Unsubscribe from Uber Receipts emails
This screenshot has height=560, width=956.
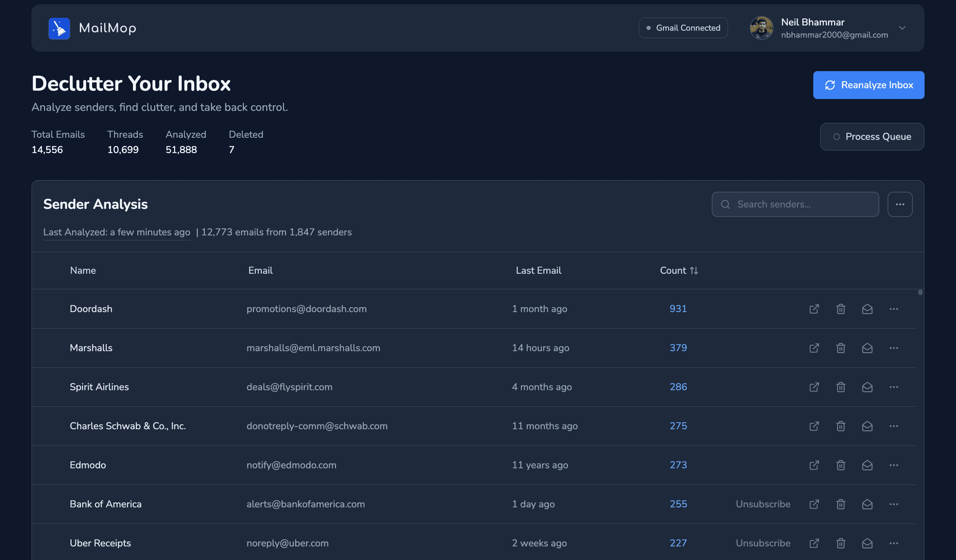[x=763, y=543]
